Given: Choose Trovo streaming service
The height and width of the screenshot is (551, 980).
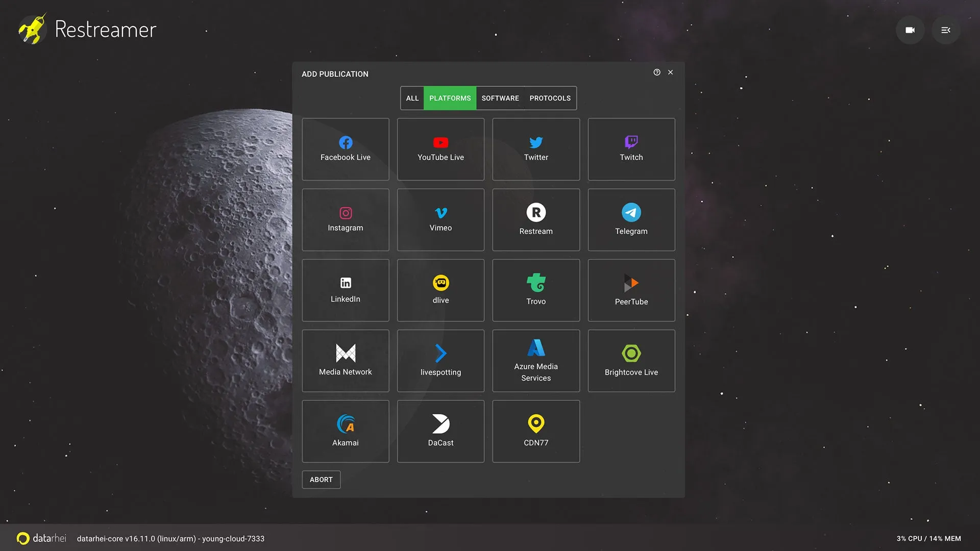Looking at the screenshot, I should point(536,290).
